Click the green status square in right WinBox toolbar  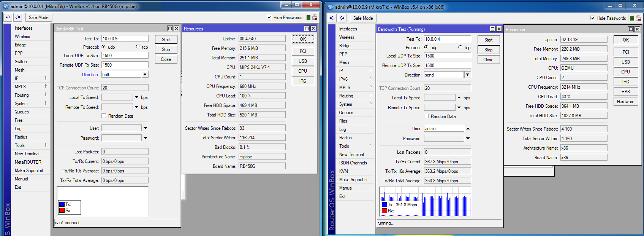pos(632,18)
